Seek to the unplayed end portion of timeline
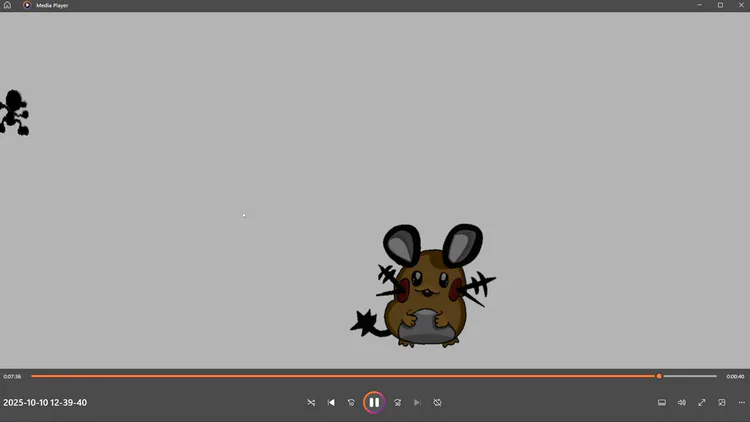The width and height of the screenshot is (750, 422). pyautogui.click(x=690, y=376)
